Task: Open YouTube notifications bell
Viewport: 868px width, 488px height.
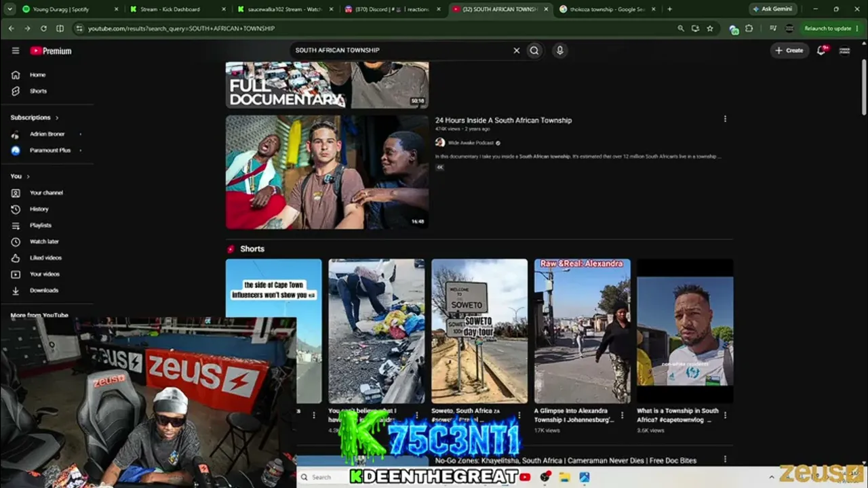Action: coord(821,50)
